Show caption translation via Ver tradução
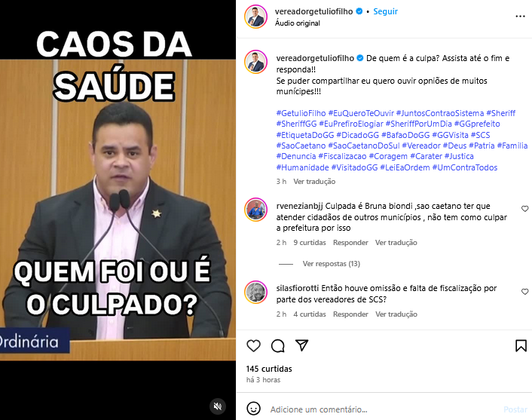The image size is (532, 420). [314, 182]
